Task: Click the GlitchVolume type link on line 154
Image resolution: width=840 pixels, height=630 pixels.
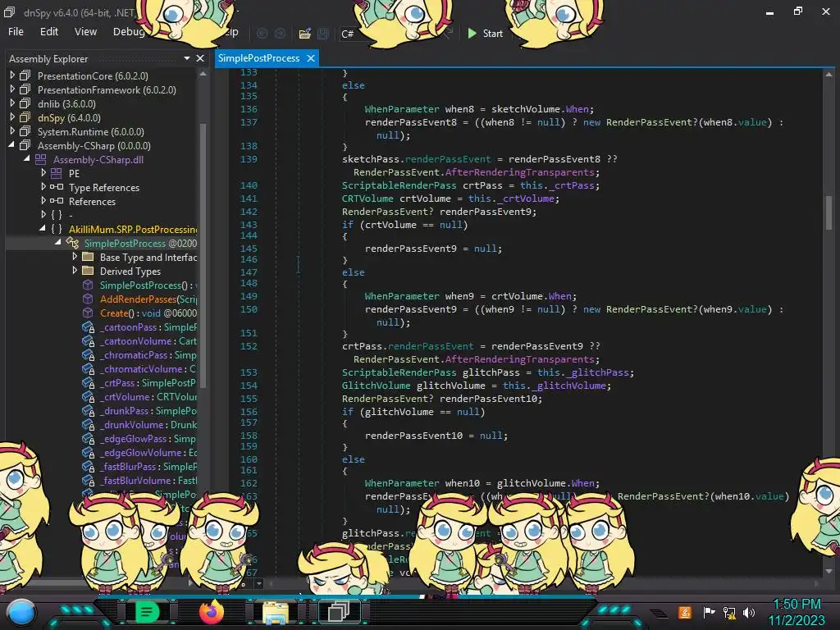Action: 376,386
